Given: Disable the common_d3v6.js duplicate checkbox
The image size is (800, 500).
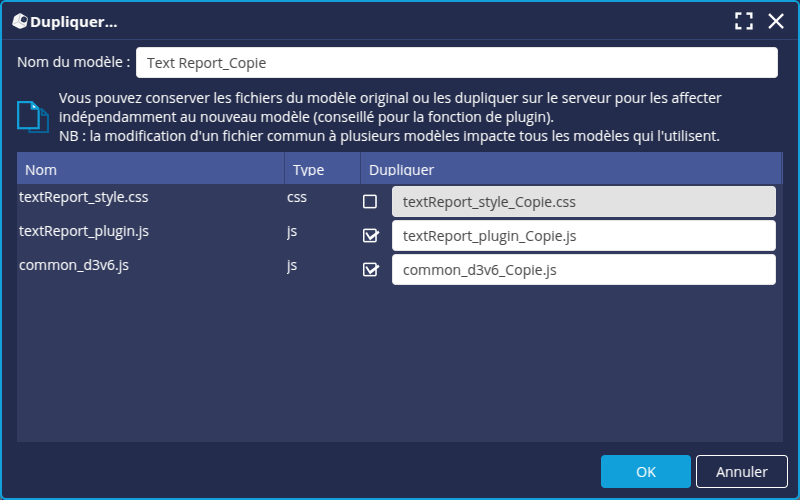Looking at the screenshot, I should pyautogui.click(x=370, y=270).
